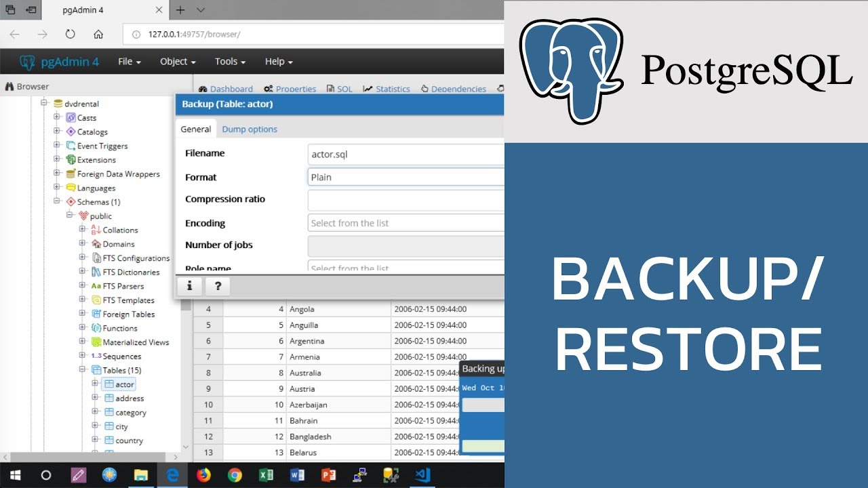
Task: Click the Domains house icon
Action: pos(96,244)
